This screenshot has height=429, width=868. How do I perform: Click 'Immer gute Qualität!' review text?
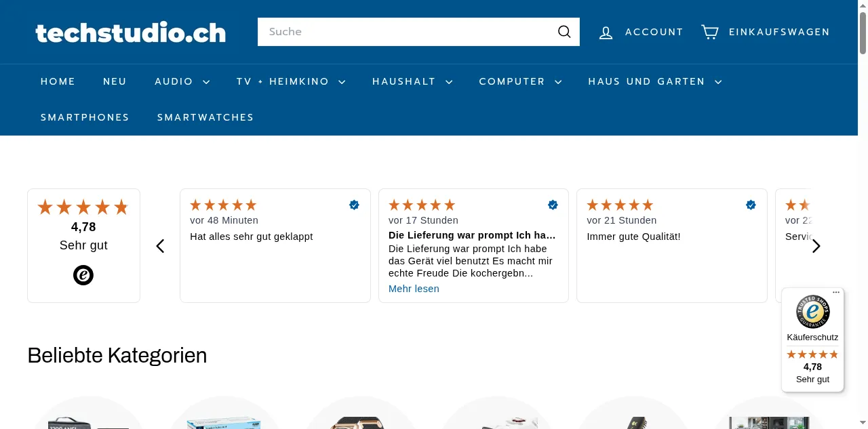pyautogui.click(x=633, y=237)
